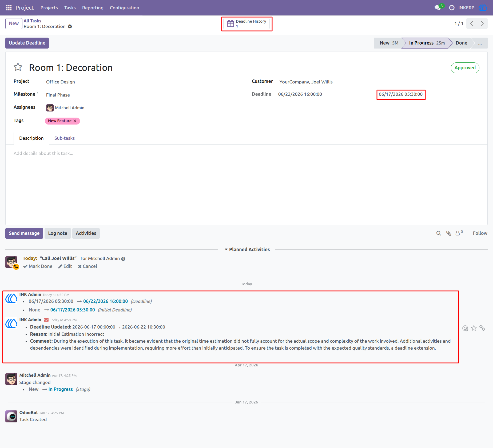The height and width of the screenshot is (448, 493).
Task: Mark Deadline Updated message as starred
Action: pos(474,328)
